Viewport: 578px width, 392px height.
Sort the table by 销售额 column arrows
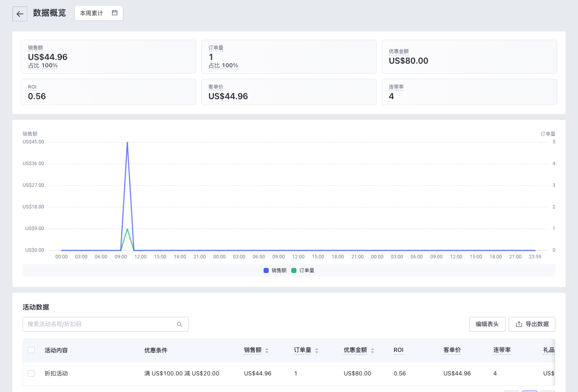267,350
